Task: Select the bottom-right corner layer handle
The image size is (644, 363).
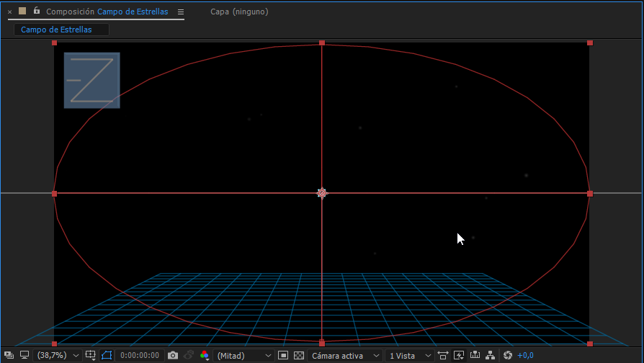Action: 590,344
